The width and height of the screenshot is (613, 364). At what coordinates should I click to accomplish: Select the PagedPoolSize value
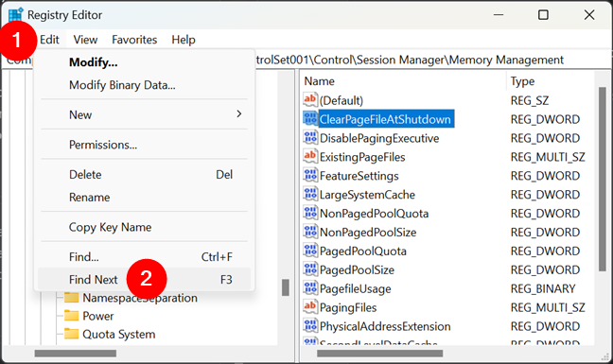click(357, 269)
